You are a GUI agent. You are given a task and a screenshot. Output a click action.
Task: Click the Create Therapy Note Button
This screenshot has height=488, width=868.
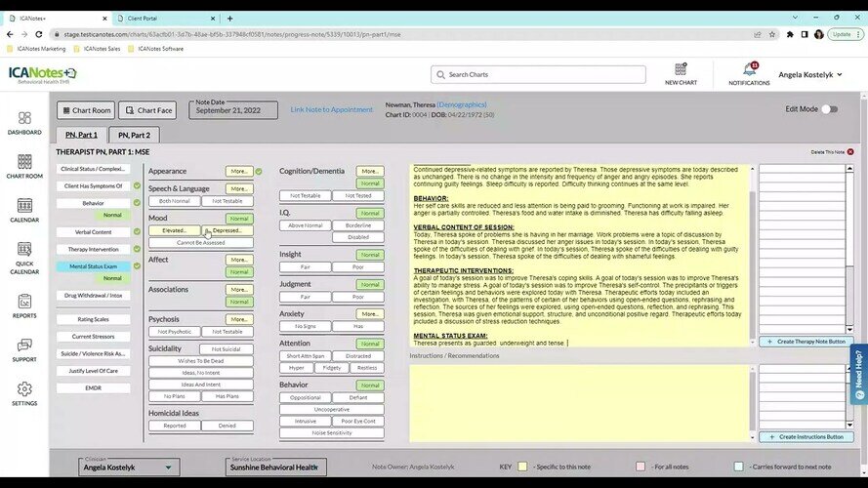click(x=806, y=342)
